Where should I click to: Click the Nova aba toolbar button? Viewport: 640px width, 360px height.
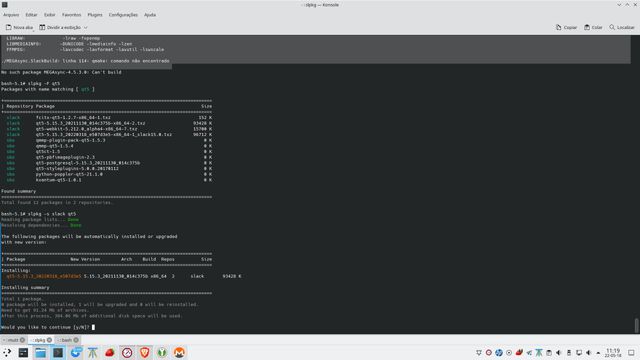19,27
